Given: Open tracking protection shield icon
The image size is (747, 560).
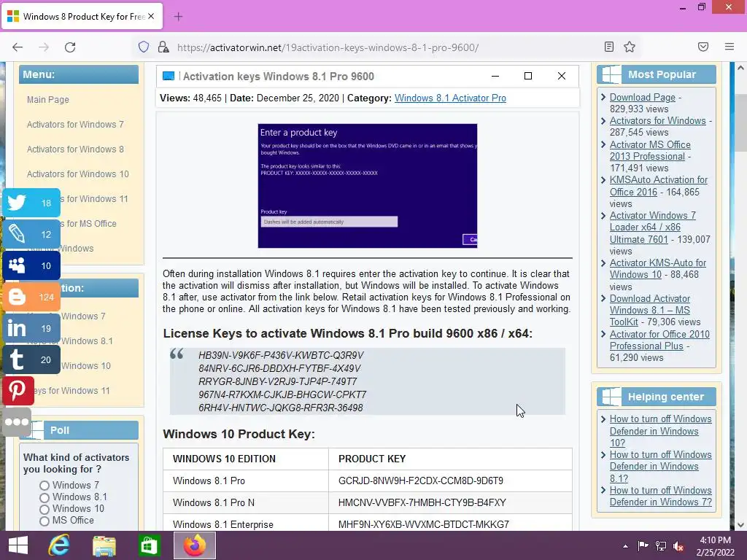Looking at the screenshot, I should click(x=144, y=47).
